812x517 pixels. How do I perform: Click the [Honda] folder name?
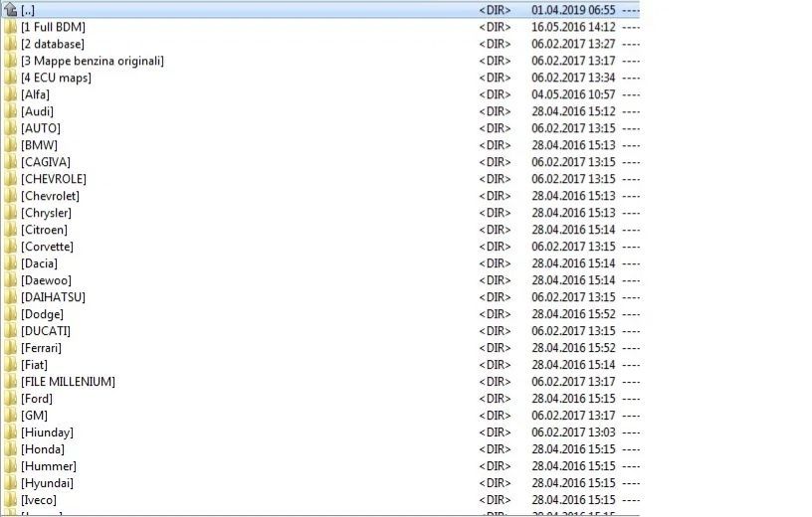pyautogui.click(x=43, y=449)
